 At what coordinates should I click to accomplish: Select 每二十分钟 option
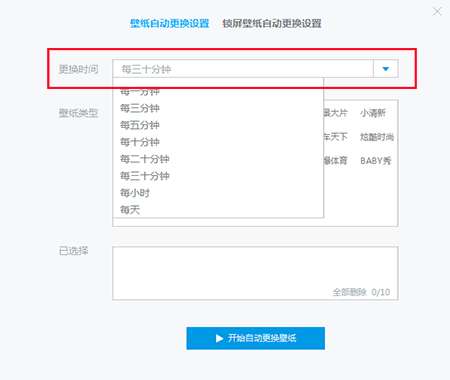145,159
